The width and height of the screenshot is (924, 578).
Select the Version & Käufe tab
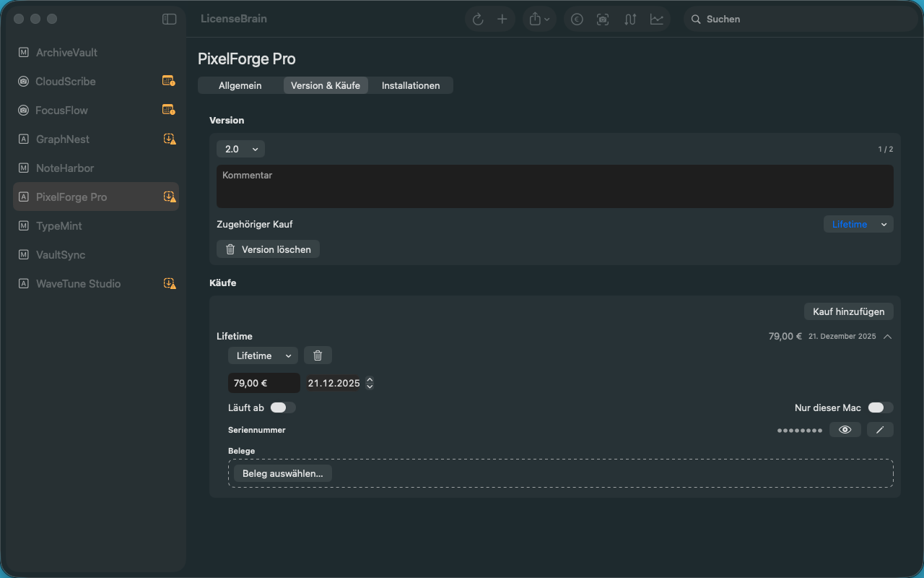pyautogui.click(x=326, y=85)
